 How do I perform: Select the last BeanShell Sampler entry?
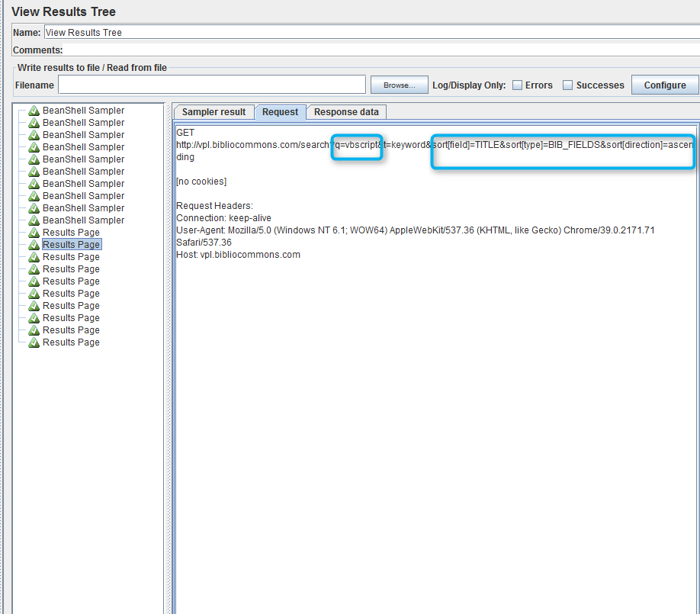83,220
